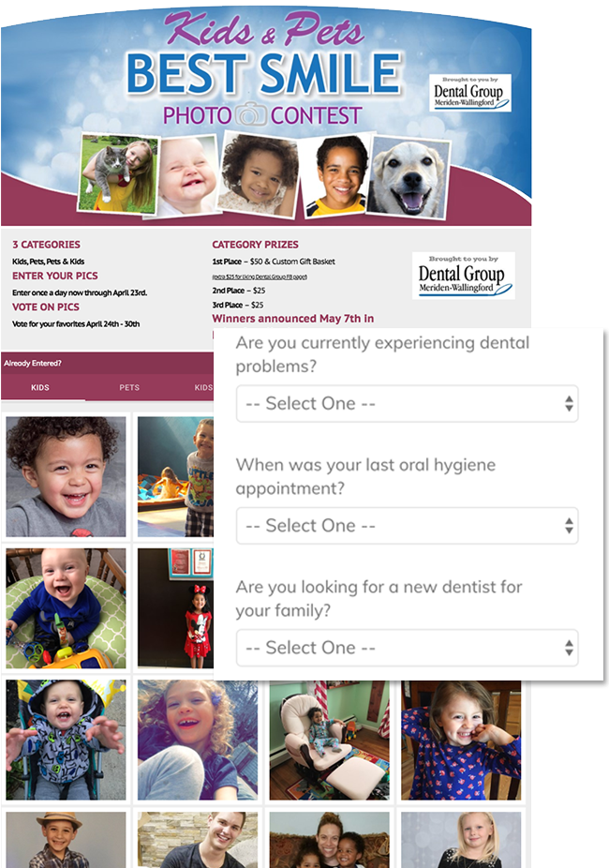Open the girl in Minnie Mouse dress photo
Image resolution: width=609 pixels, height=868 pixels.
pos(175,608)
